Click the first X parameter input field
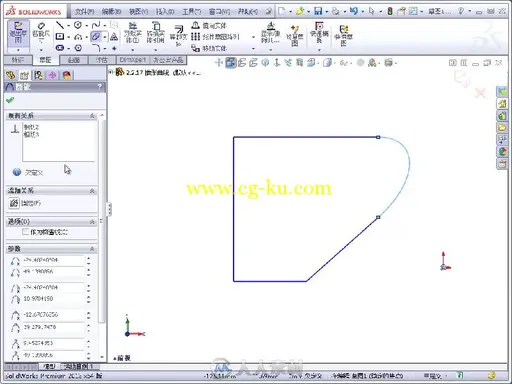 (53, 260)
